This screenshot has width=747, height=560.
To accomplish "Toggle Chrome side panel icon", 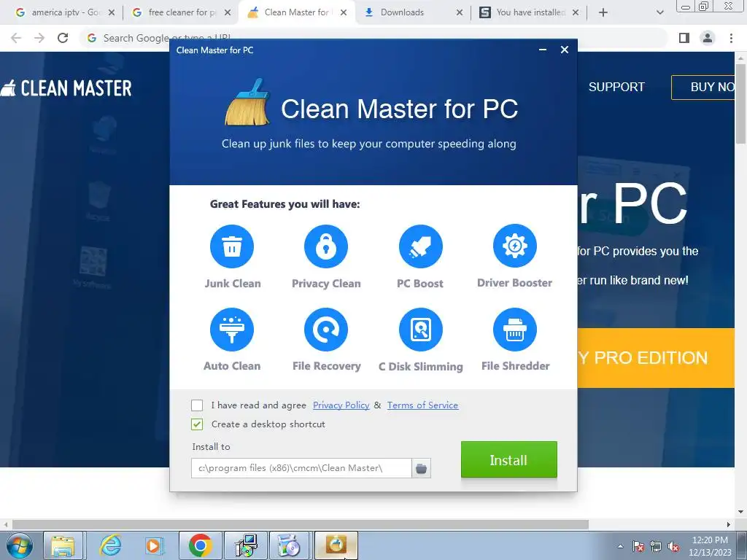I will click(684, 38).
